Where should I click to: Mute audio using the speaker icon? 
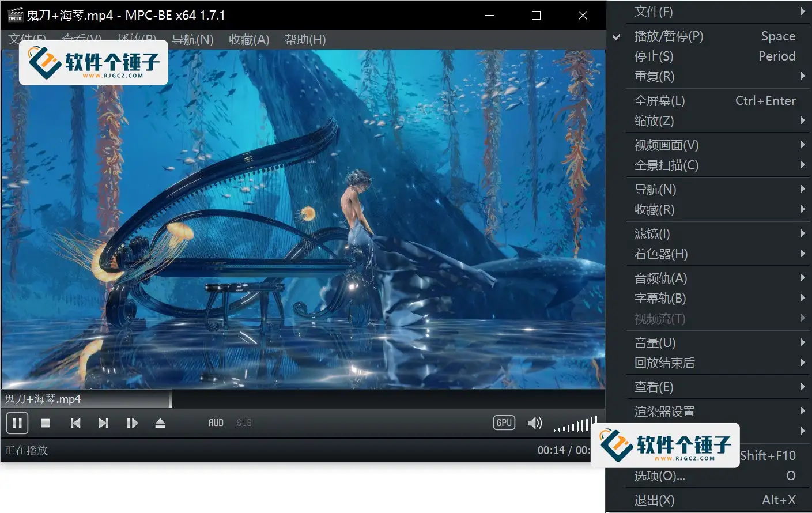(x=535, y=423)
